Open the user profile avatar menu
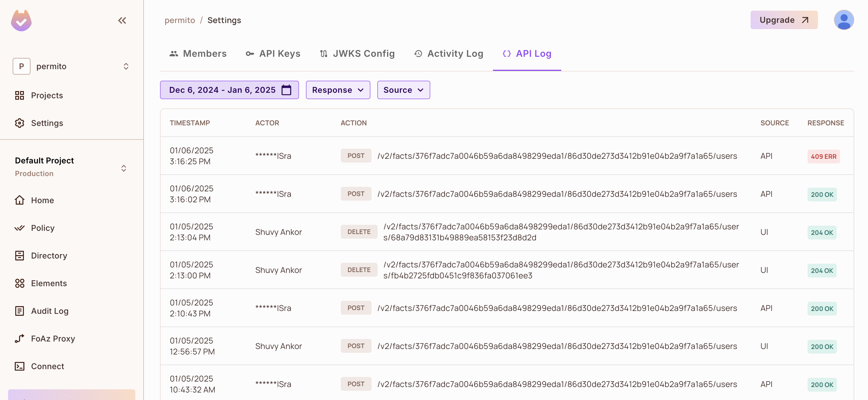The width and height of the screenshot is (868, 400). pos(844,20)
